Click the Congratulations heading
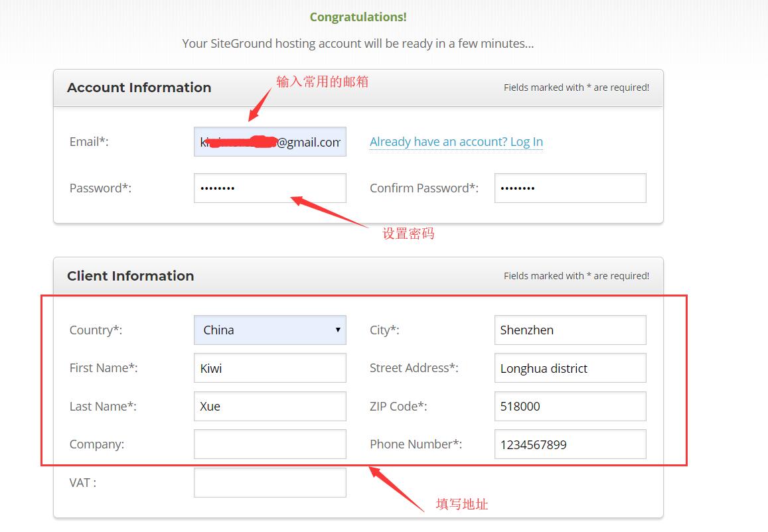The width and height of the screenshot is (768, 532). (x=358, y=17)
